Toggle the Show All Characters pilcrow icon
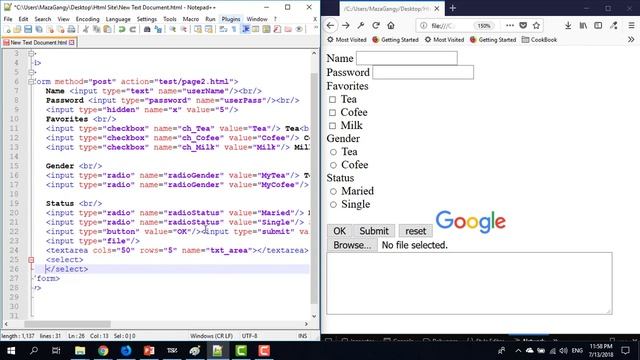Viewport: 640px width, 360px height. coord(234,29)
